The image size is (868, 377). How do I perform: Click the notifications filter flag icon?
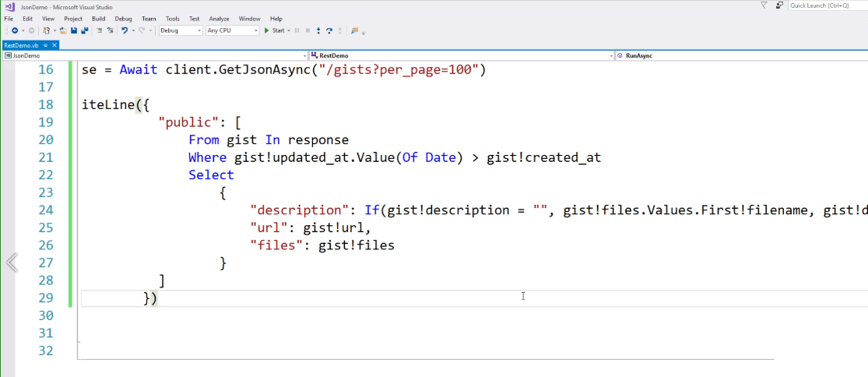(x=763, y=5)
